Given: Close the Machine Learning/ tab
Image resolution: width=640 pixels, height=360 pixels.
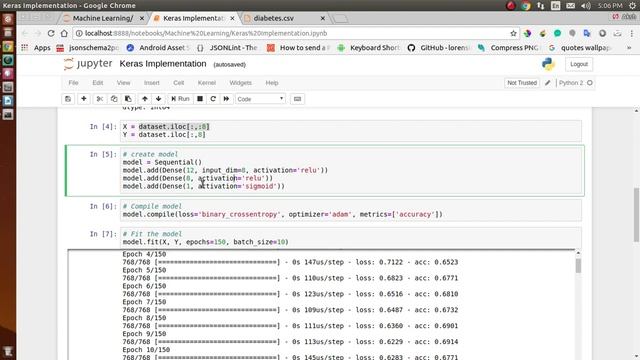Looking at the screenshot, I should 142,18.
